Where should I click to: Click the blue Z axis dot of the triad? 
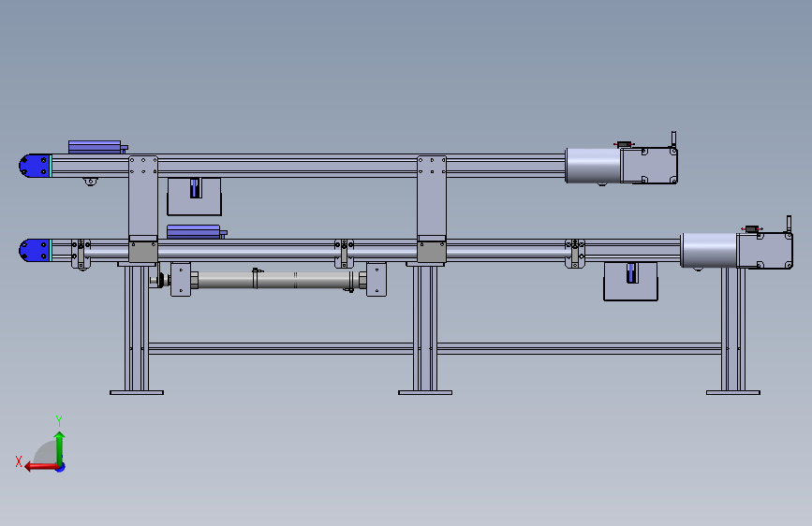(61, 467)
